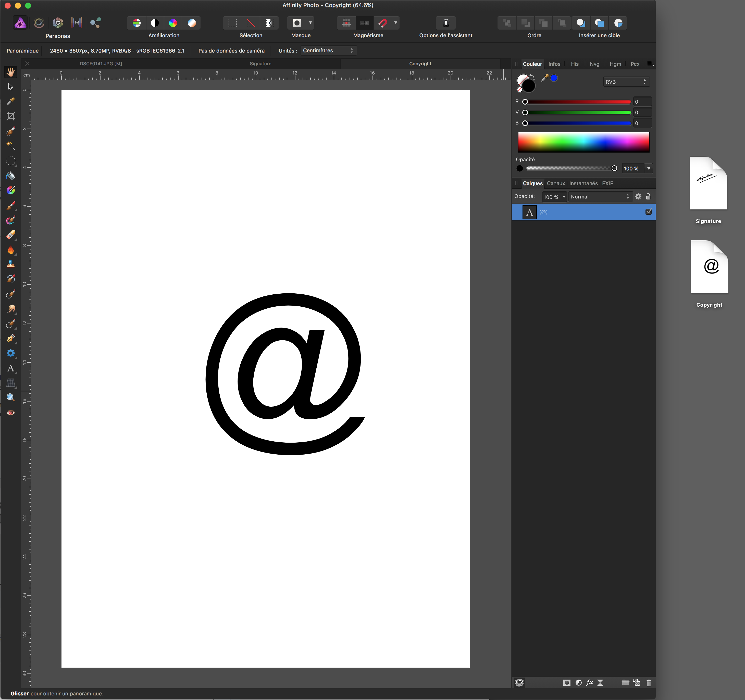Select the Red Eye Removal tool
This screenshot has width=745, height=700.
click(10, 412)
